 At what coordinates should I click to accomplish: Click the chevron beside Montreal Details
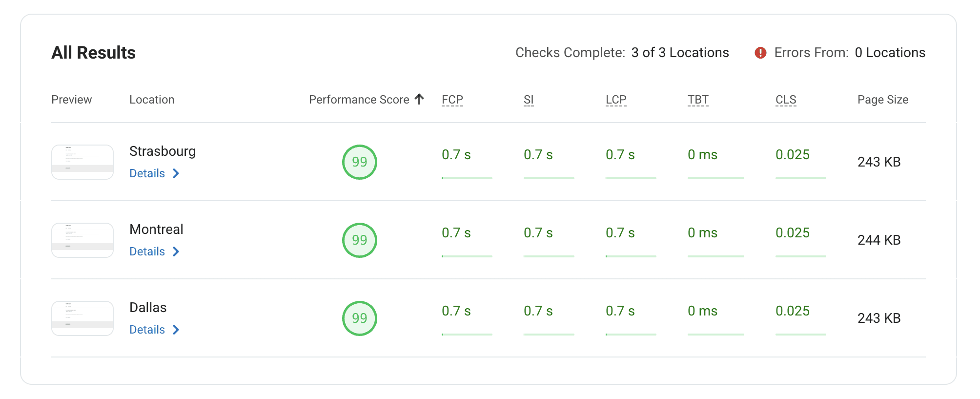(176, 252)
